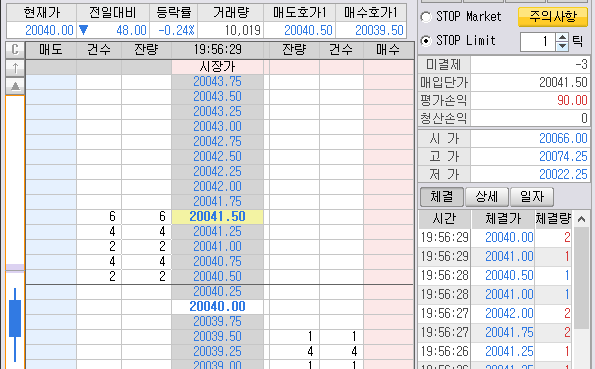Click price 20041.25 in the ladder column
Viewport: 595px width, 369px height.
(217, 232)
